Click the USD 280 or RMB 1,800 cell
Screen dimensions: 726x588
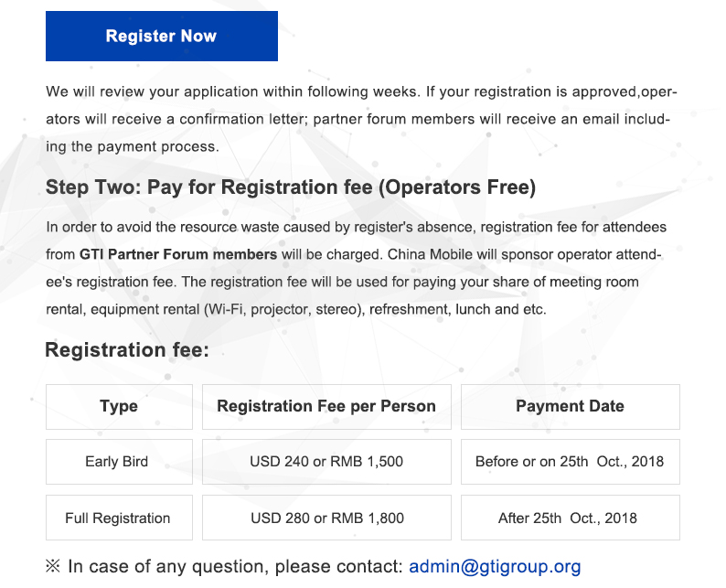[326, 518]
